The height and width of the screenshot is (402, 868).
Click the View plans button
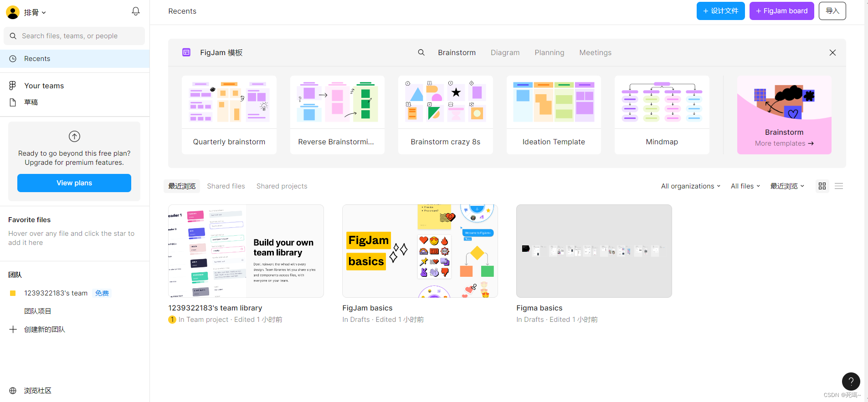click(74, 183)
